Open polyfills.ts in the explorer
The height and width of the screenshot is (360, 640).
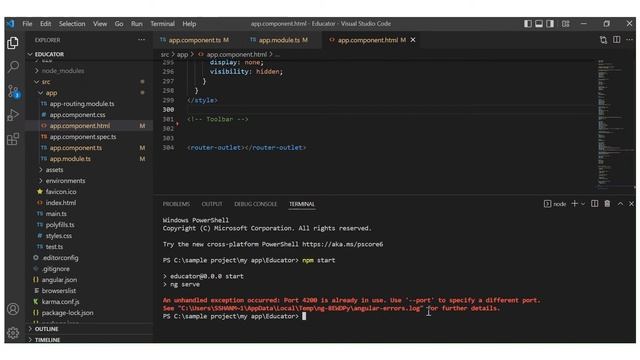(x=89, y=224)
